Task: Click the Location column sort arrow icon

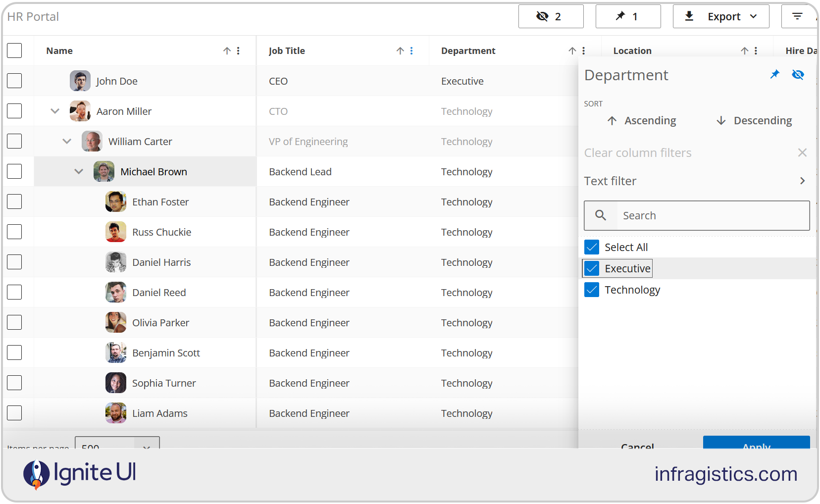Action: [744, 50]
